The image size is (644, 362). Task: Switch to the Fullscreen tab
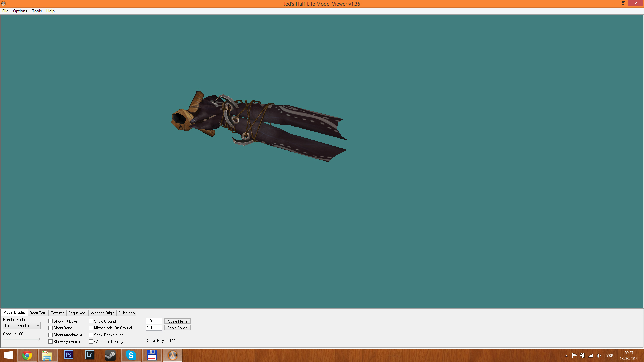pos(126,313)
